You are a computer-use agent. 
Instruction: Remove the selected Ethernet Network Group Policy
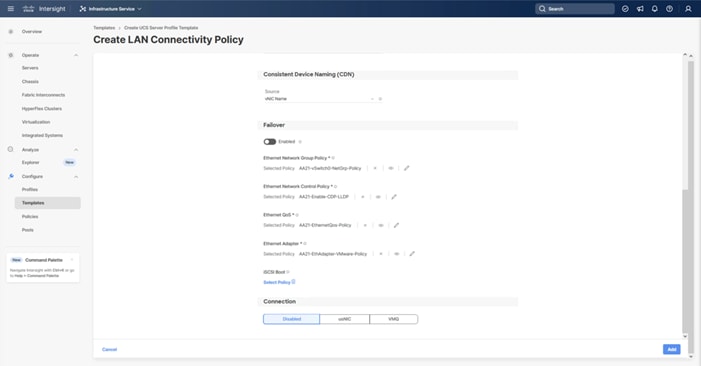(375, 168)
